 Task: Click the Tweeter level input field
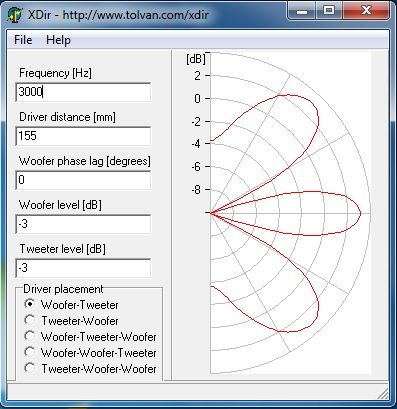[83, 268]
